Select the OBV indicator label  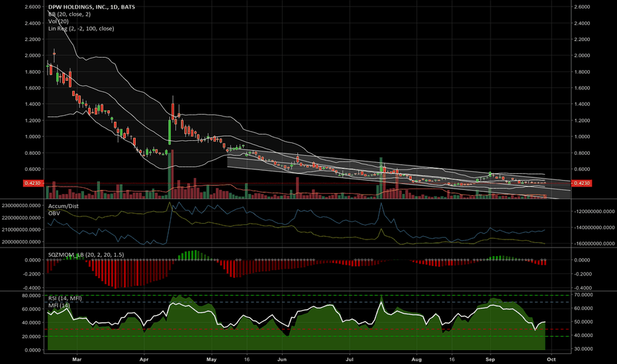pyautogui.click(x=54, y=213)
